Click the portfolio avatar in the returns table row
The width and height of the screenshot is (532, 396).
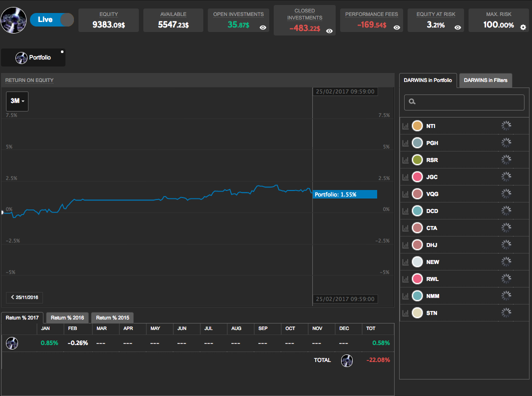(x=12, y=343)
